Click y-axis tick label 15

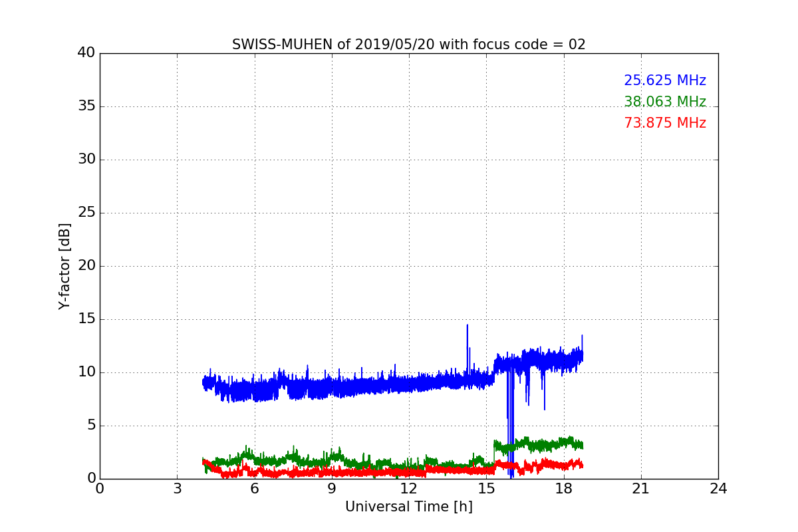86,319
